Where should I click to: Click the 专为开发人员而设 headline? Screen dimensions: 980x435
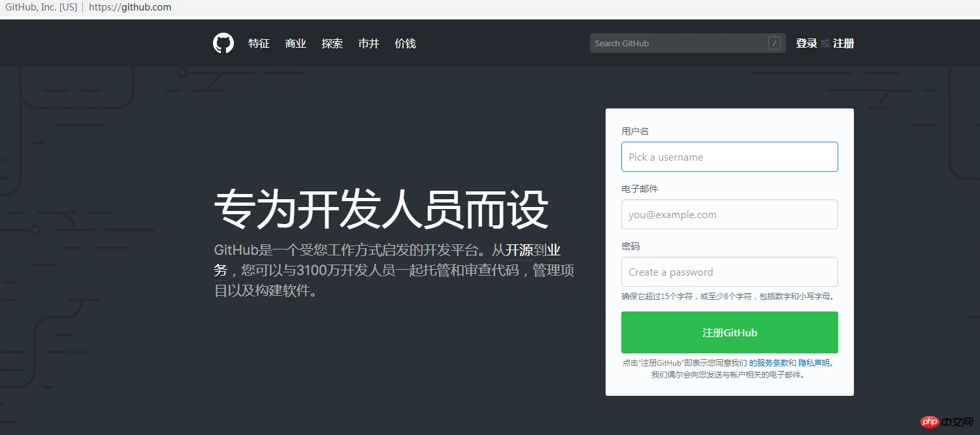(x=382, y=209)
